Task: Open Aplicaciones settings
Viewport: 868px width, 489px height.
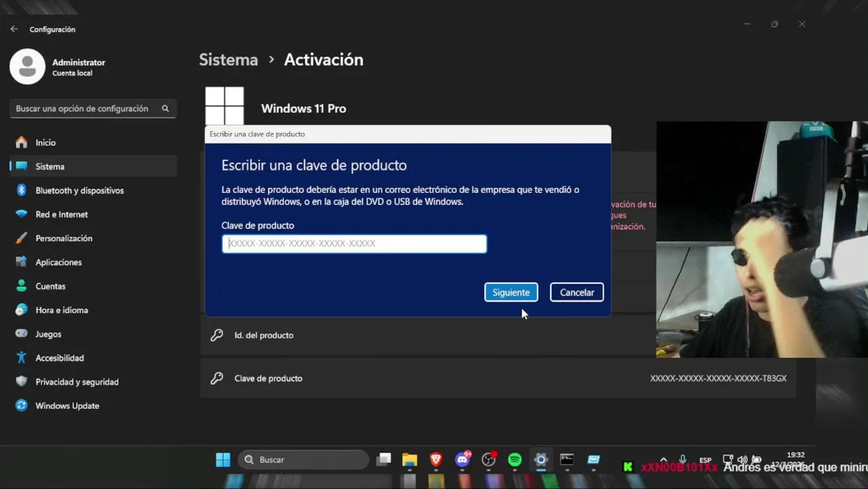Action: [93, 262]
